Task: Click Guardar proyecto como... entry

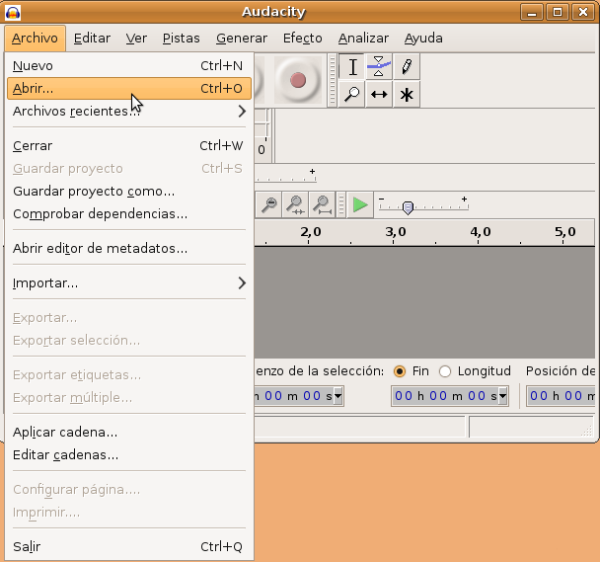Action: coord(94,191)
